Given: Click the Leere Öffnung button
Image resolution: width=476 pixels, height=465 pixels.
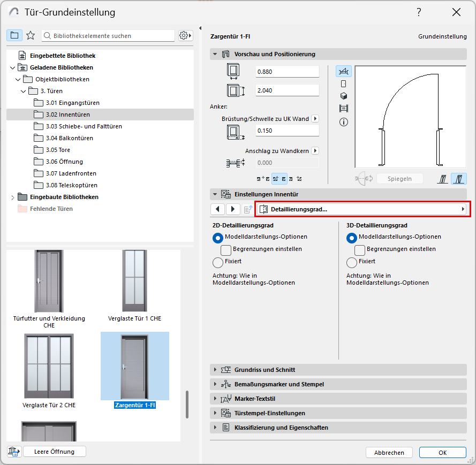Looking at the screenshot, I should tap(54, 452).
